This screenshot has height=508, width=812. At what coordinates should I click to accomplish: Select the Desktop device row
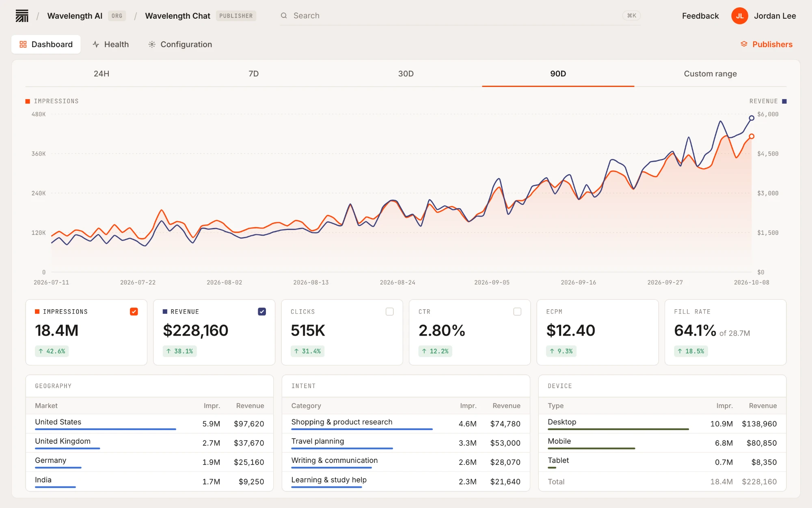click(662, 424)
